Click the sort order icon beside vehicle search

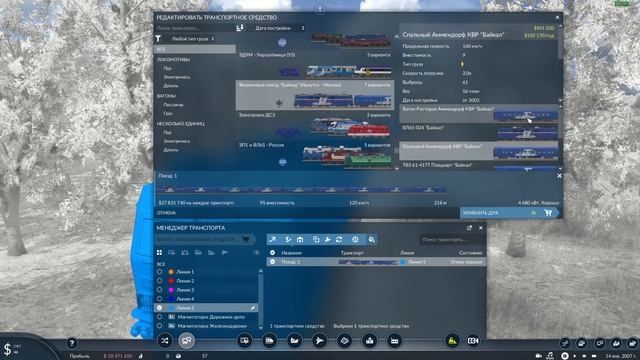pyautogui.click(x=240, y=28)
